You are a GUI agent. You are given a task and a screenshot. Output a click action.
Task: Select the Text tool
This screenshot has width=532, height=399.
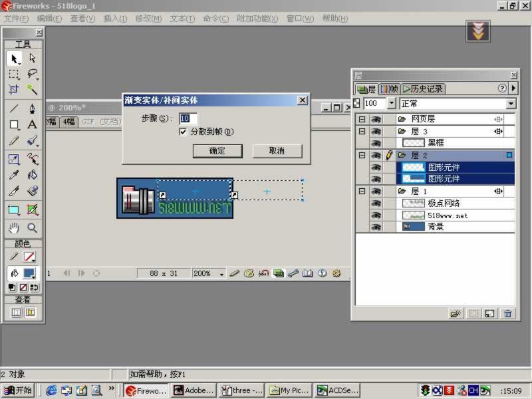32,125
